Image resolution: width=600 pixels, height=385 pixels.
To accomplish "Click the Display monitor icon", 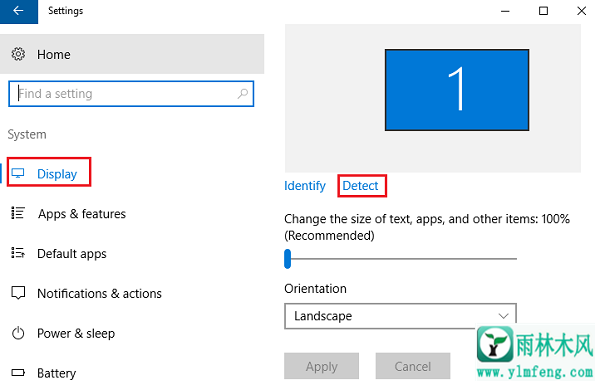I will click(x=18, y=173).
